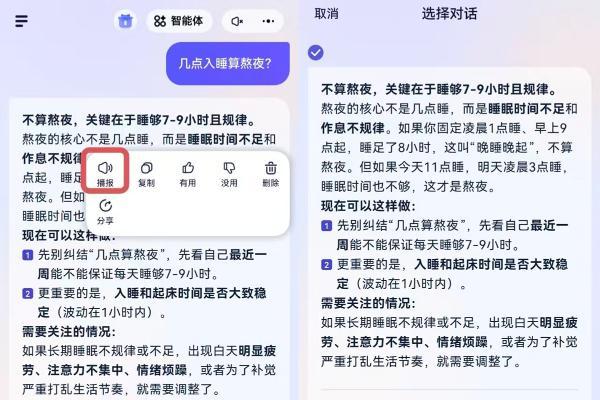This screenshot has width=600, height=400.
Task: Tap the user message 几点入睡算熬夜?
Action: [228, 63]
